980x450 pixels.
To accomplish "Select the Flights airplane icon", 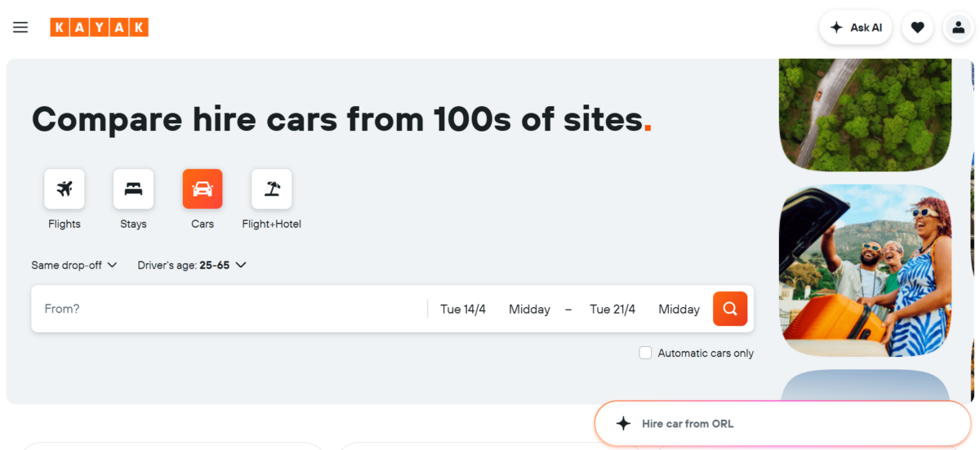I will tap(65, 189).
